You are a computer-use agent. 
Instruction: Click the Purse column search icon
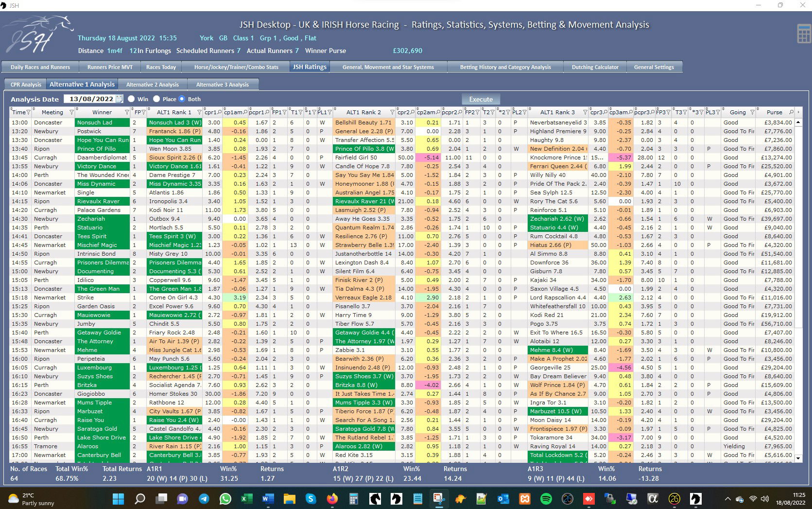coord(792,112)
